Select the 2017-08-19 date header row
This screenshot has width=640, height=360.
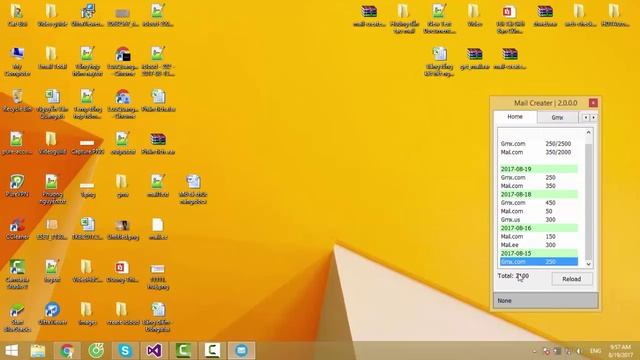coord(539,169)
